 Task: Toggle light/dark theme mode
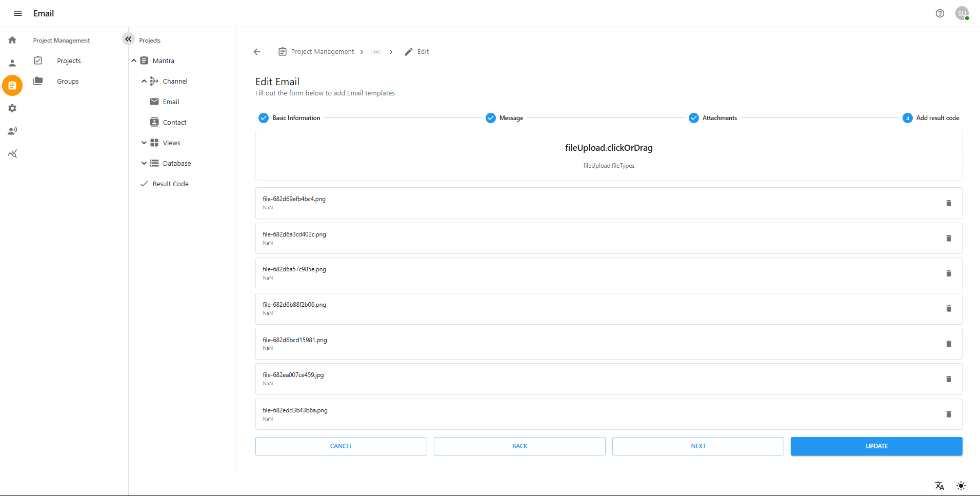tap(961, 485)
